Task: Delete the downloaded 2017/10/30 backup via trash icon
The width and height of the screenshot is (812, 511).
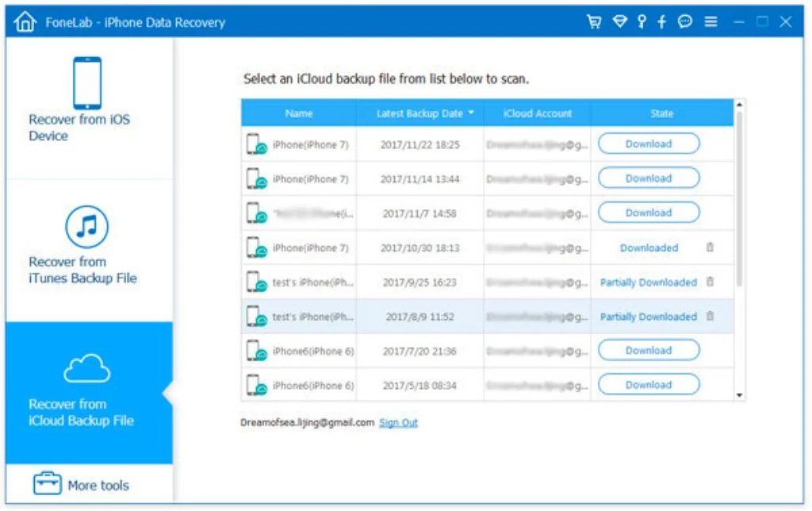Action: tap(710, 247)
